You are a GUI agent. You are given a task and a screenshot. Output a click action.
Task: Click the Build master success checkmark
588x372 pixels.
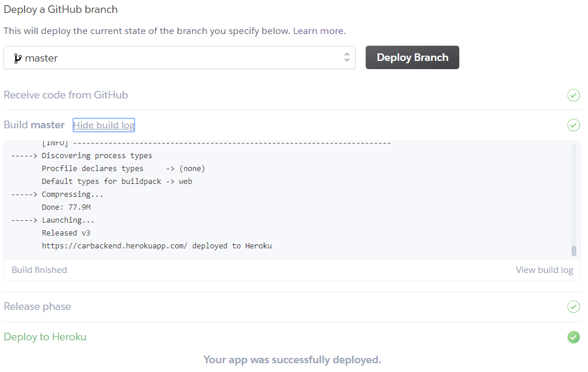(x=573, y=125)
